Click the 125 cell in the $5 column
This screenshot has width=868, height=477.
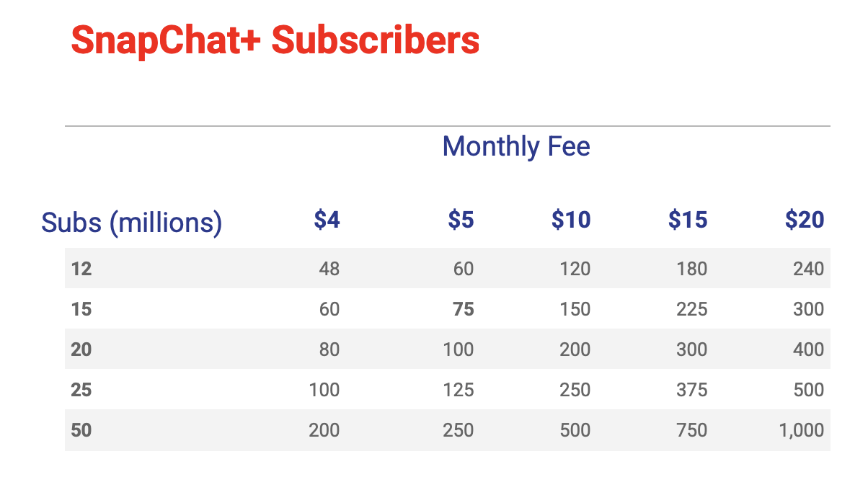click(459, 390)
